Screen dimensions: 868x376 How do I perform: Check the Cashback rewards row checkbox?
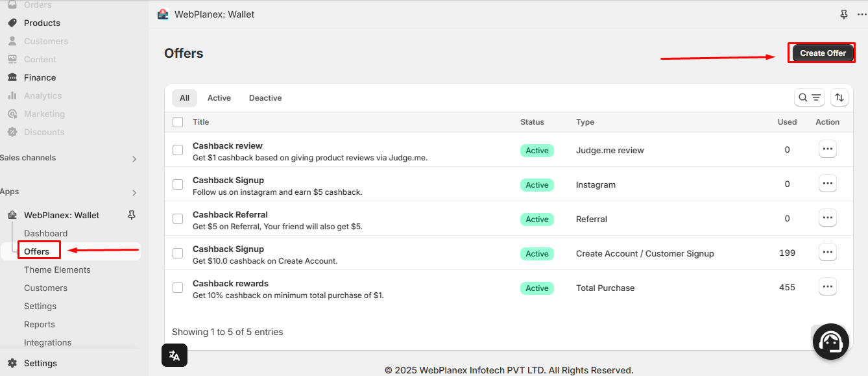(177, 287)
